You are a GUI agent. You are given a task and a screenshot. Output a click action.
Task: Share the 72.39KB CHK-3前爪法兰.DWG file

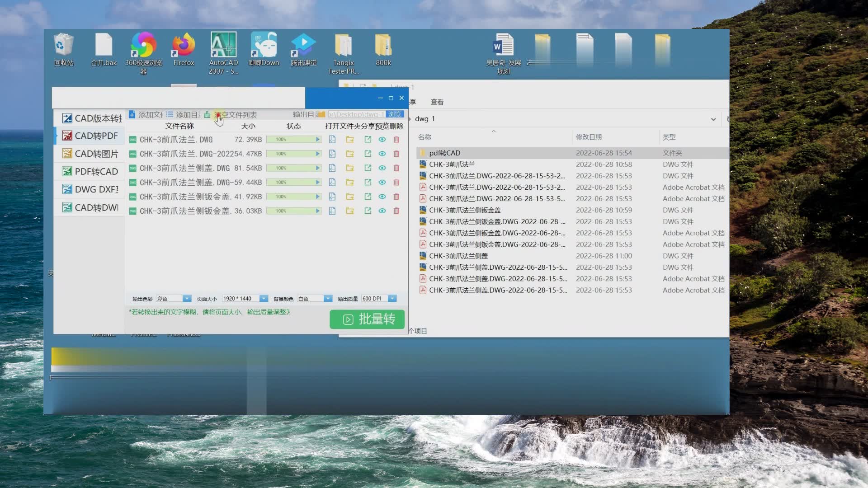point(368,140)
